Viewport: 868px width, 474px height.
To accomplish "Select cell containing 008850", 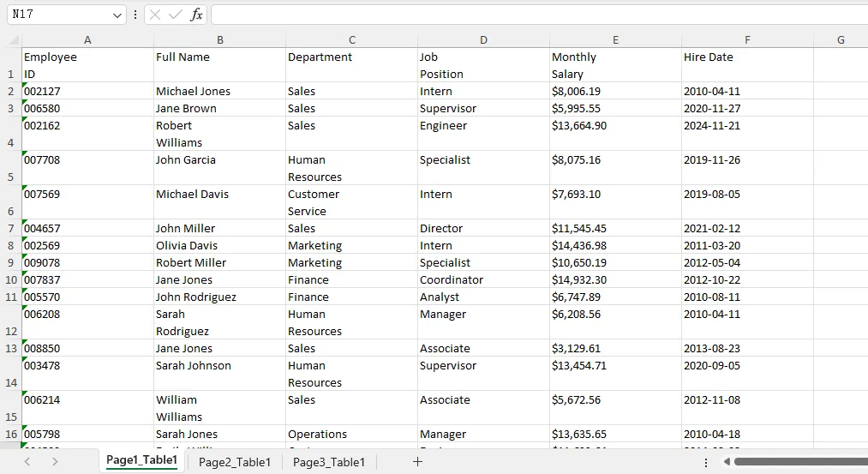I will coord(87,348).
